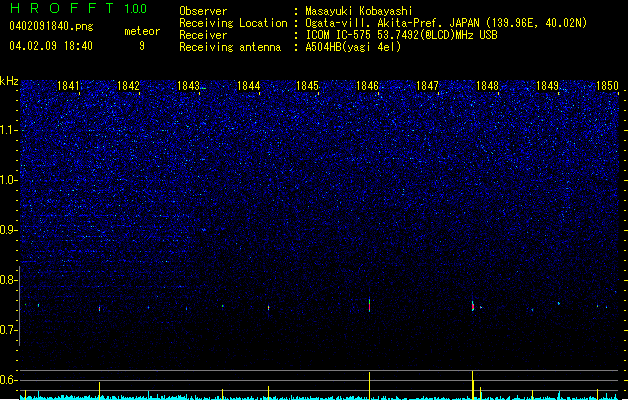Click the meteor count label
Viewport: 629px width, 400px height.
[142, 31]
